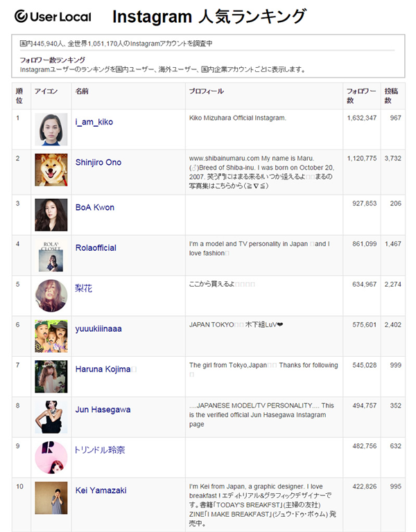The height and width of the screenshot is (532, 416).
Task: Open yuuukiiinaaa profile link
Action: tap(98, 329)
